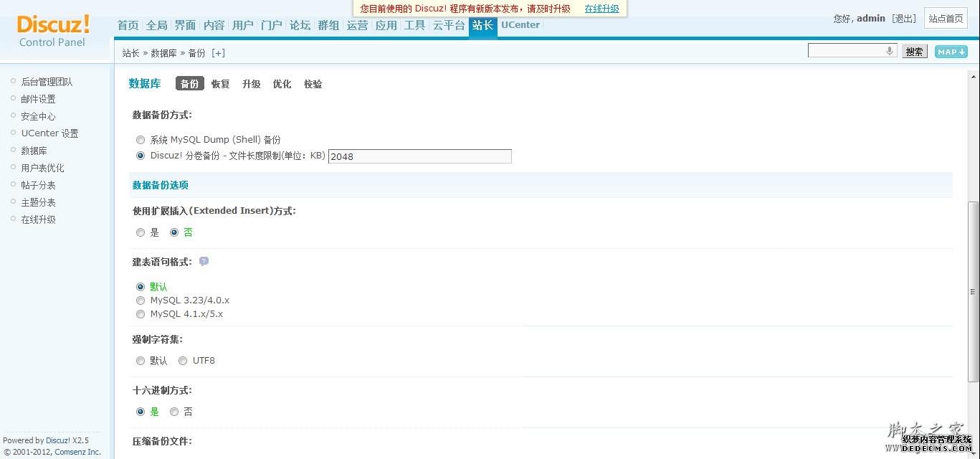This screenshot has width=980, height=459.
Task: Select the Discuz! 分卷备份 radio option
Action: coord(141,156)
